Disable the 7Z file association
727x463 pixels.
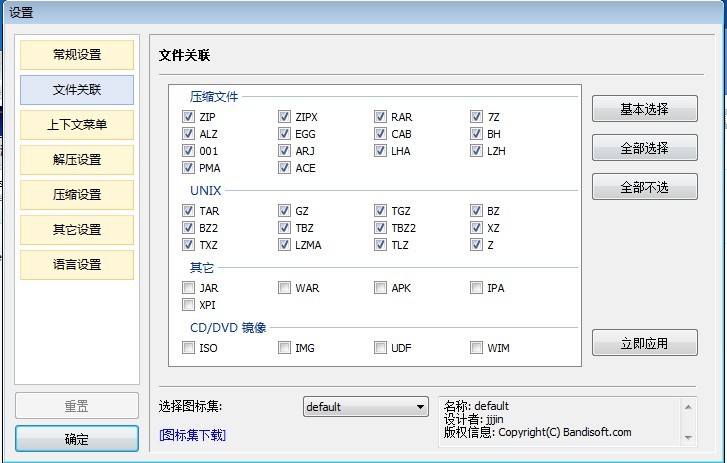coord(477,117)
